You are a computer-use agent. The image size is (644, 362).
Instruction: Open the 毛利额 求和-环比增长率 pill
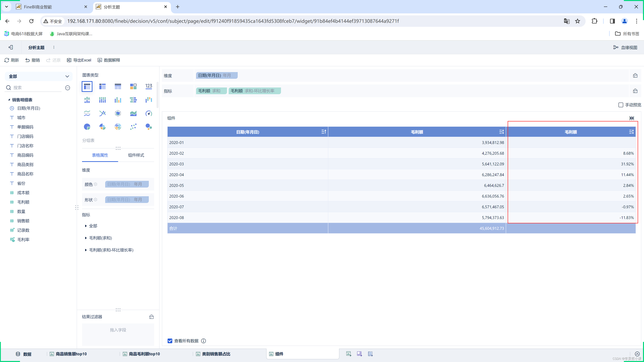(x=254, y=91)
